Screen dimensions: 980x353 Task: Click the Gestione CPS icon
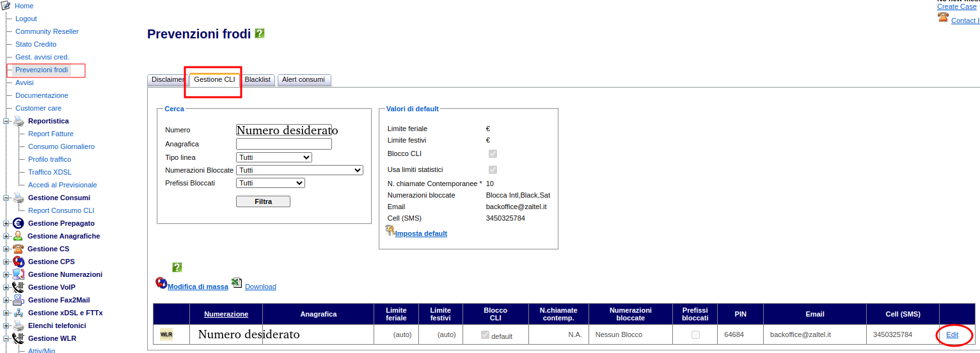click(19, 262)
